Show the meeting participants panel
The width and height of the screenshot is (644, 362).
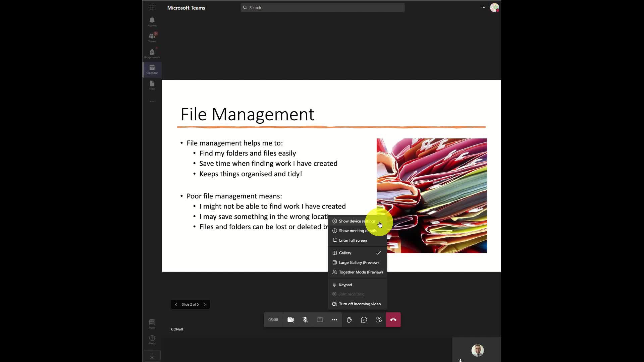(x=379, y=320)
